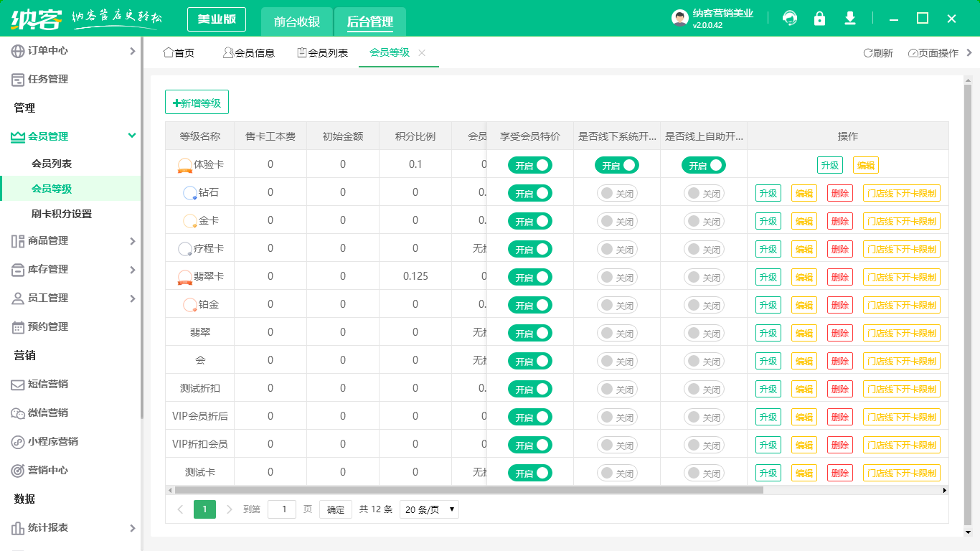Switch to the 前台收银 tab
The width and height of the screenshot is (980, 551).
[296, 19]
